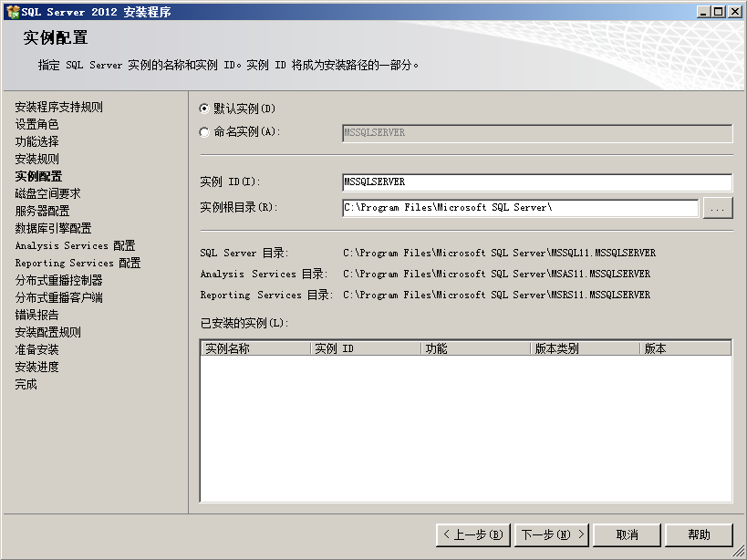Click the 安装程序支持规则 step in sidebar
The image size is (747, 560).
(x=59, y=107)
